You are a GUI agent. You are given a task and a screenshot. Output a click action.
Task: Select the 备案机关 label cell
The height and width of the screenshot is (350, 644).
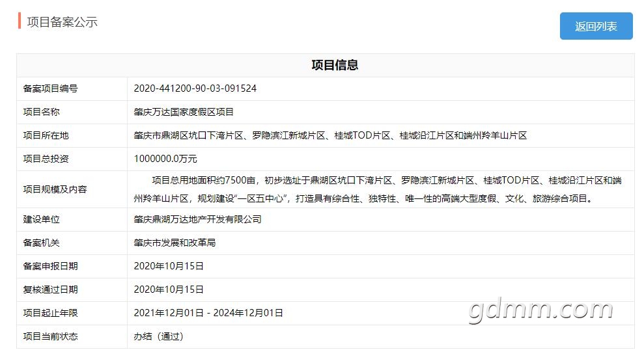pyautogui.click(x=72, y=243)
